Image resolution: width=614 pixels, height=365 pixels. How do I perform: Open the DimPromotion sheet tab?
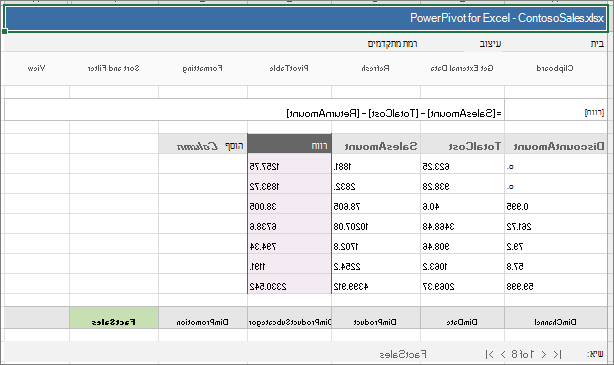203,318
